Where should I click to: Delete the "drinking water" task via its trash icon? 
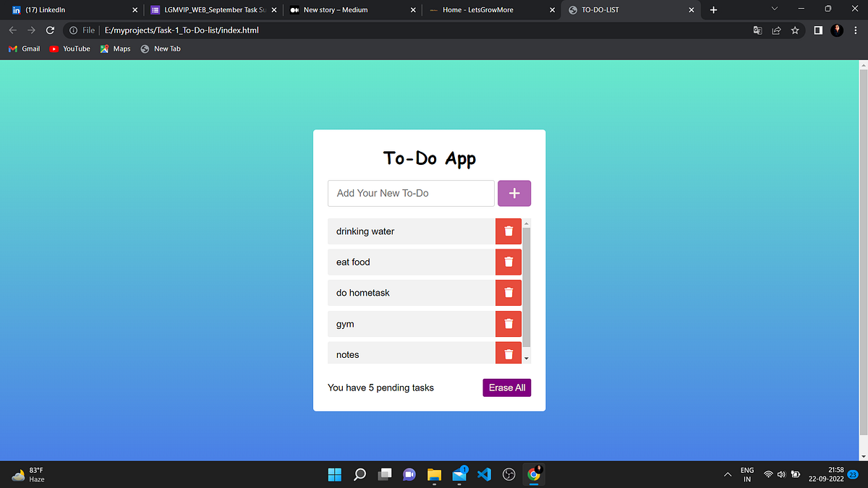(x=508, y=231)
